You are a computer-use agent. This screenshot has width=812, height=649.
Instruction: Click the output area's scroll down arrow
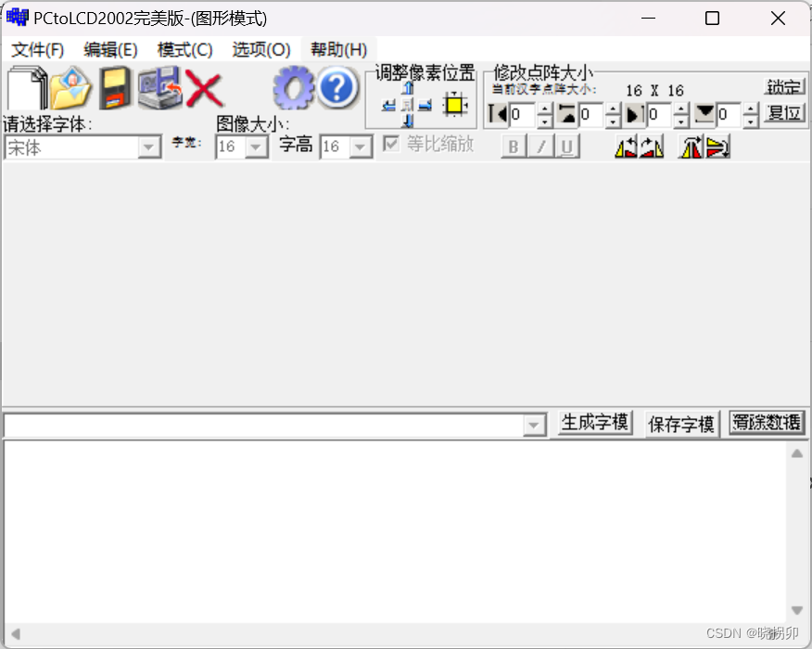coord(797,610)
